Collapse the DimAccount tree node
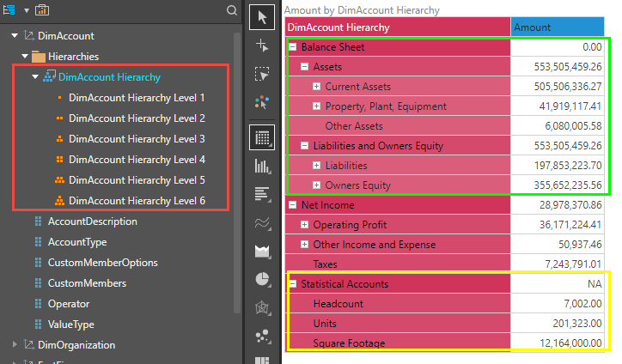 coord(15,36)
